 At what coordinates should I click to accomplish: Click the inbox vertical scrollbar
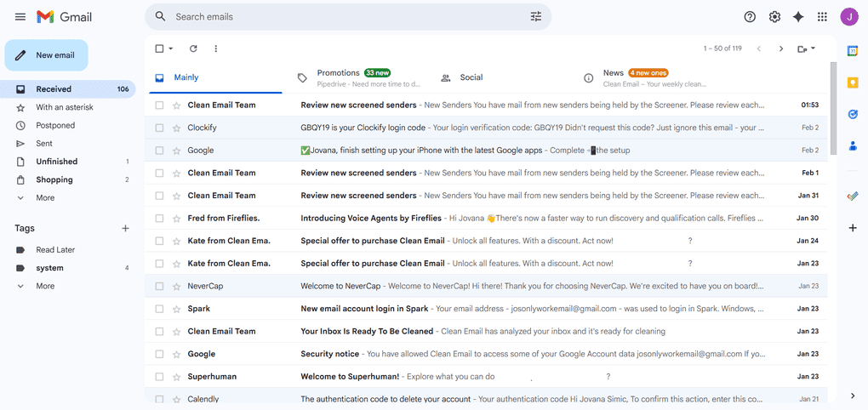(x=834, y=108)
